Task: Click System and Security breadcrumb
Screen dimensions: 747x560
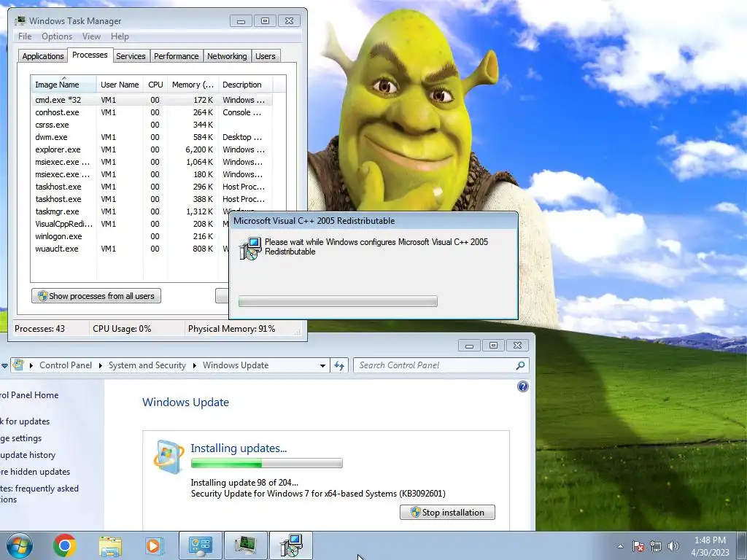Action: 147,365
